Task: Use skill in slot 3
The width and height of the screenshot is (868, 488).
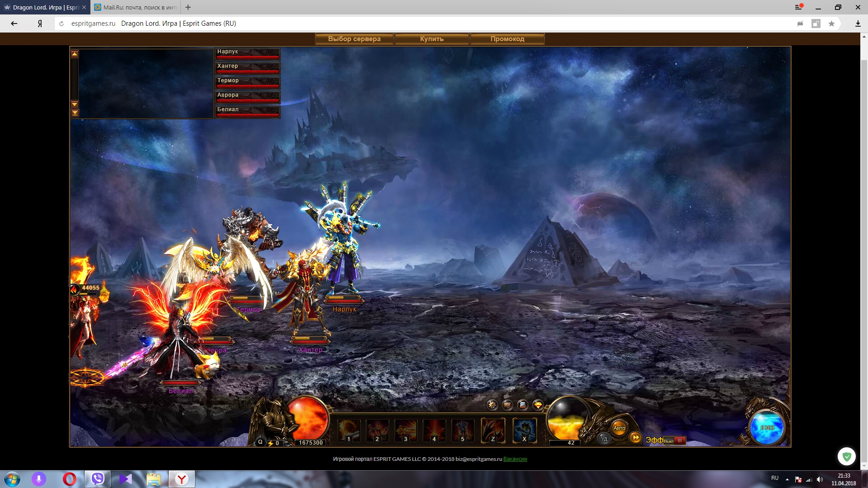Action: coord(406,430)
